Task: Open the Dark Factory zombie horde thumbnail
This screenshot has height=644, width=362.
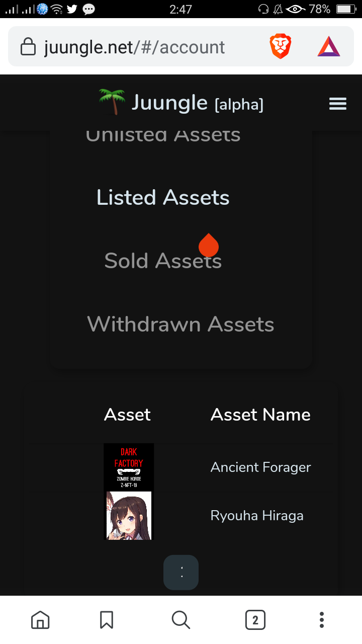Action: tap(129, 467)
